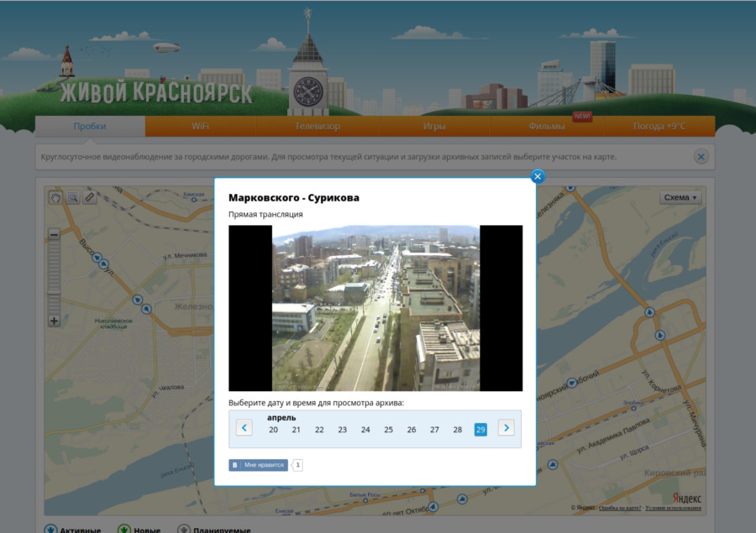This screenshot has height=533, width=756.
Task: Click the live stream video preview
Action: point(375,308)
